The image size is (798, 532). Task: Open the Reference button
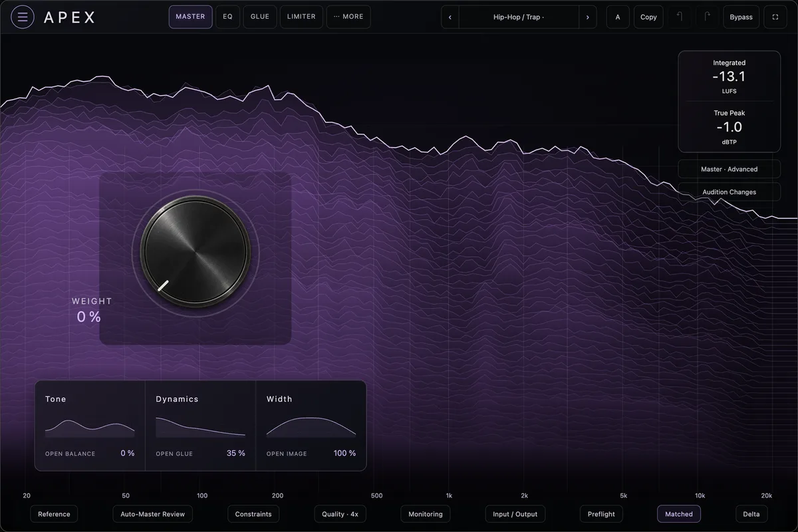tap(54, 514)
